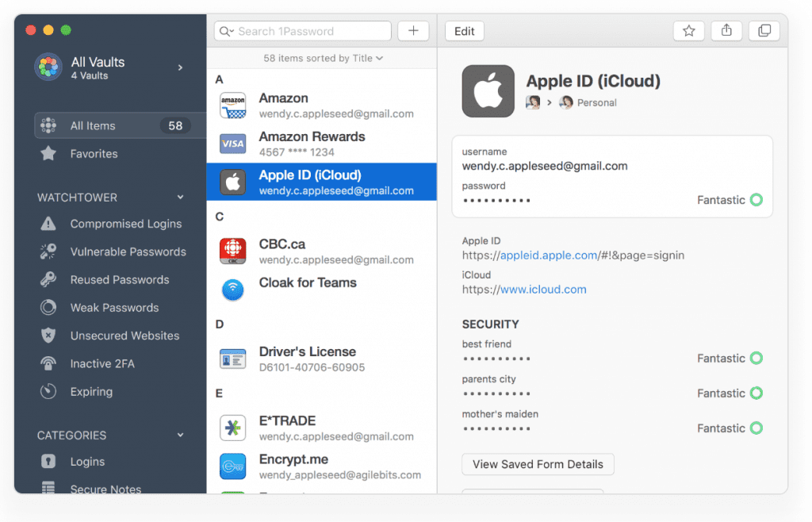Open the appleid.apple.com link
This screenshot has width=812, height=522.
pos(549,255)
